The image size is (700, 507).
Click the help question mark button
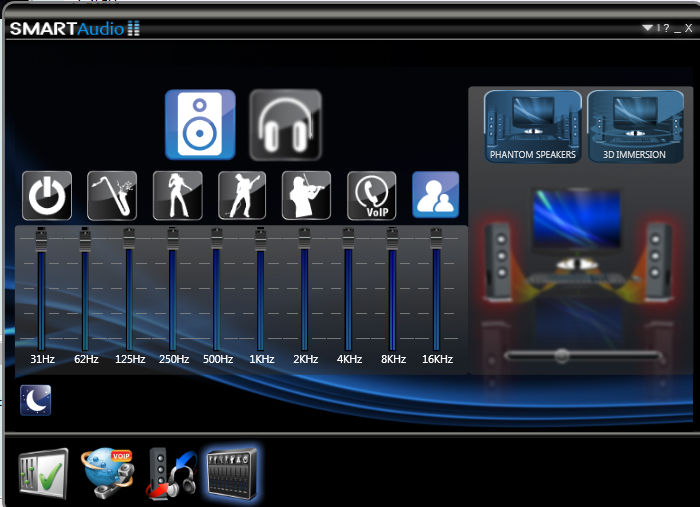667,28
